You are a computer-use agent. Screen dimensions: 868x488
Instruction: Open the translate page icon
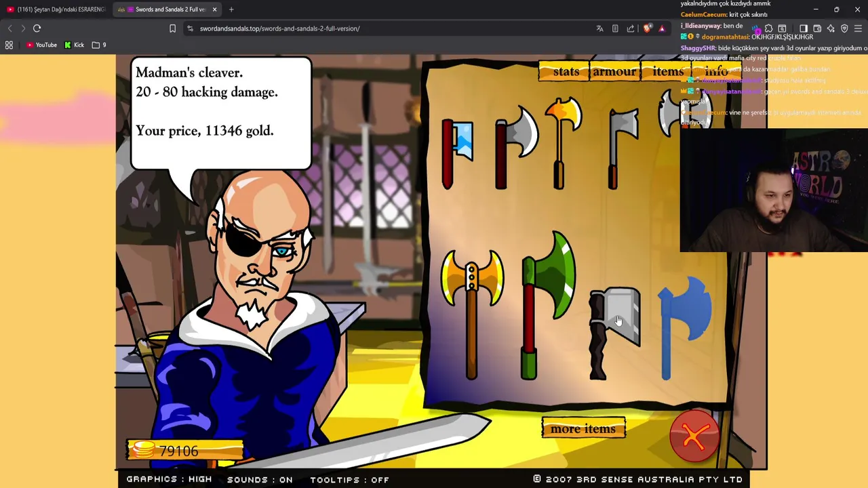599,28
